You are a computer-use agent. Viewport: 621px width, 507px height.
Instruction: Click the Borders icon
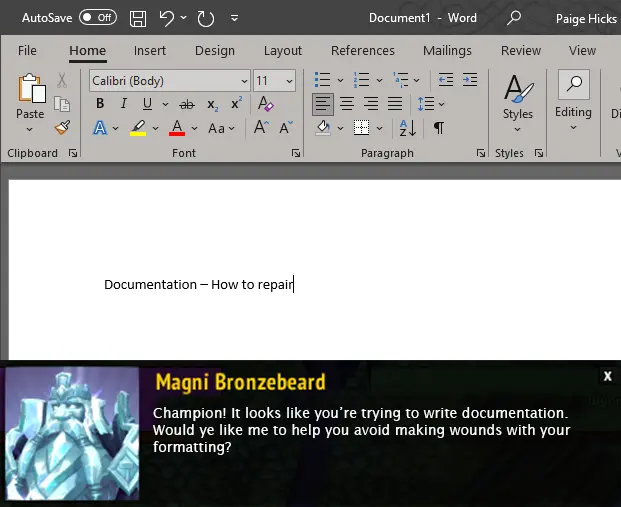(x=361, y=128)
